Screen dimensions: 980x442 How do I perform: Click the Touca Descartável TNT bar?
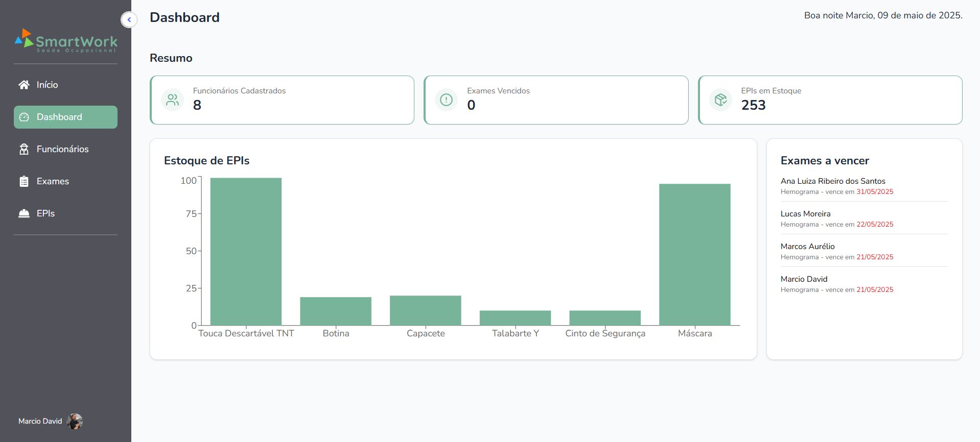pyautogui.click(x=246, y=252)
